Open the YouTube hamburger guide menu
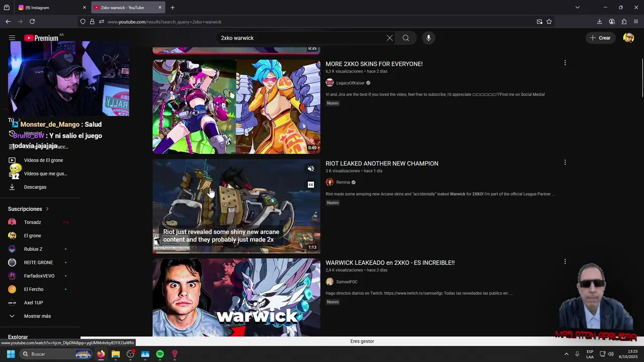Screen dimensions: 644x362 click(12, 38)
